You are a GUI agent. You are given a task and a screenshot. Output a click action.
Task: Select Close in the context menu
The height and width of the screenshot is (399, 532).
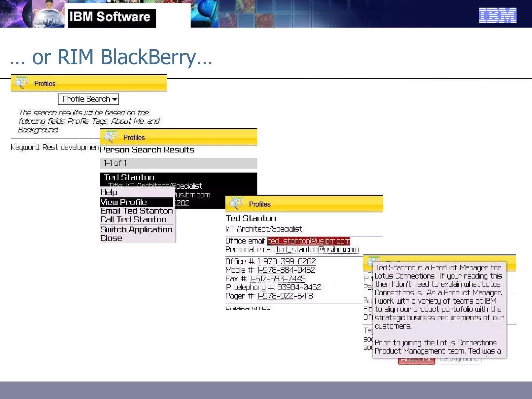111,238
